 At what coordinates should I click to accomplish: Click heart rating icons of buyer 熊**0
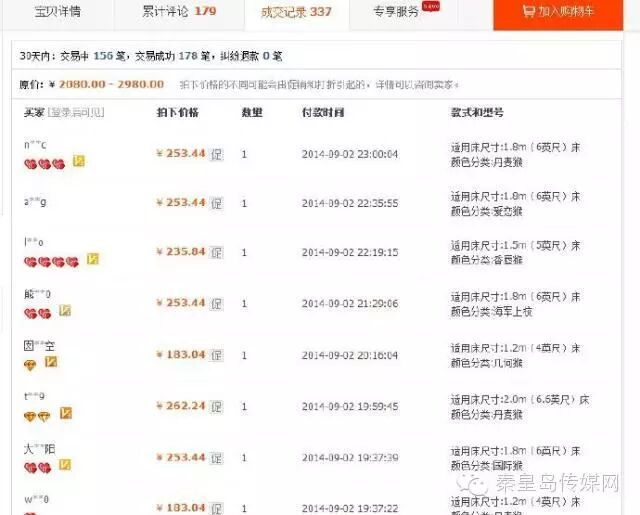[x=38, y=313]
